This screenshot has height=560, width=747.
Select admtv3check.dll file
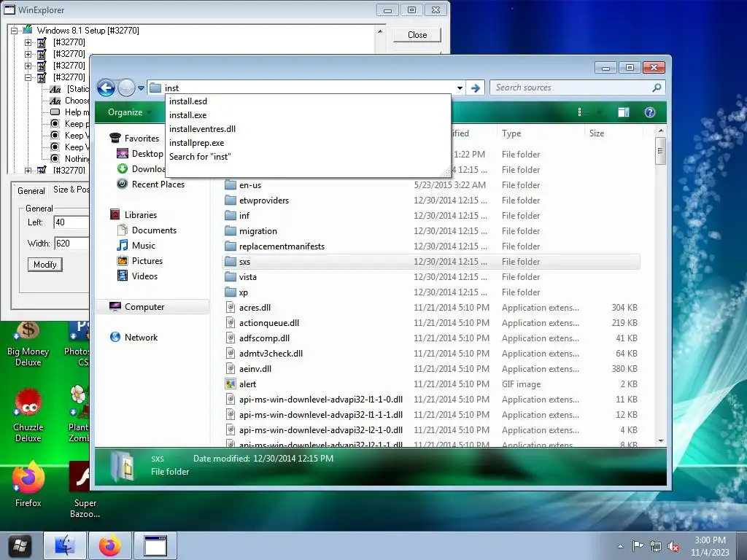(x=271, y=354)
